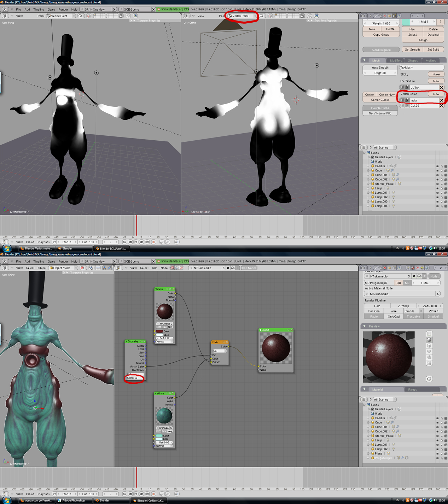
Task: Click Texture buttons icon in lower window
Action: pos(418,268)
